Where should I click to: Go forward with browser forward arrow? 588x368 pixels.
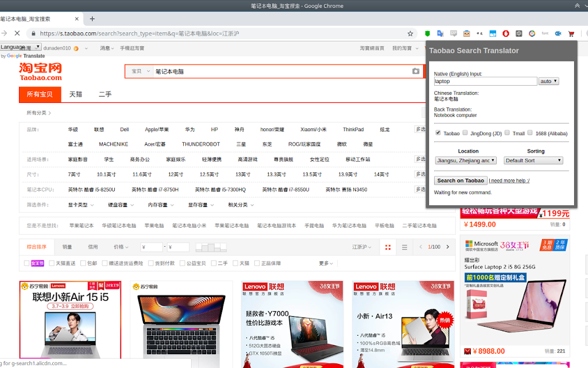coord(4,33)
